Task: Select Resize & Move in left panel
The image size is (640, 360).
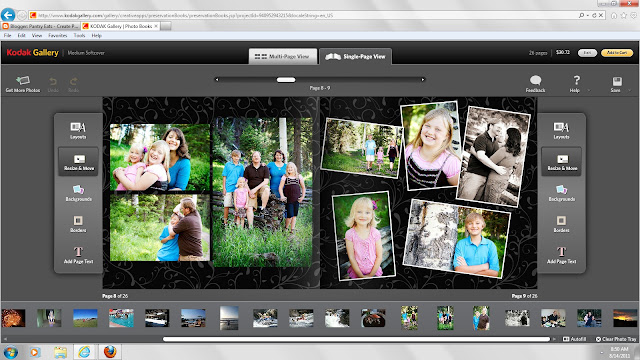Action: (x=78, y=162)
